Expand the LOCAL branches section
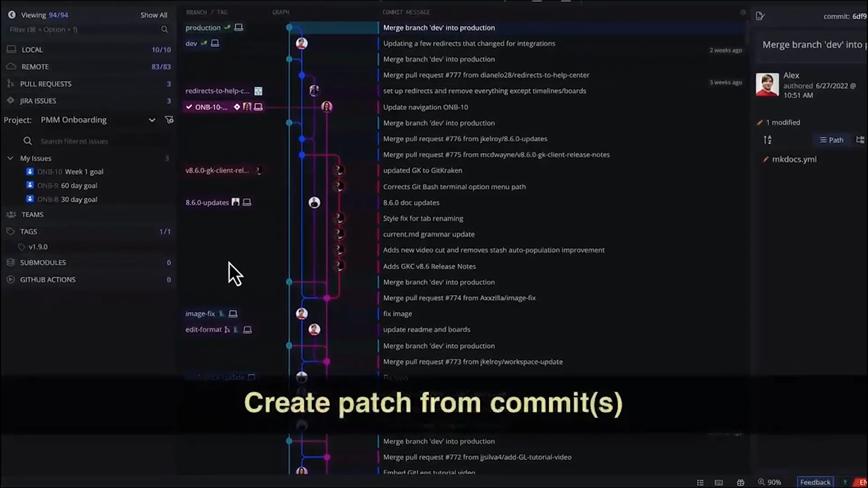The image size is (868, 488). point(32,50)
